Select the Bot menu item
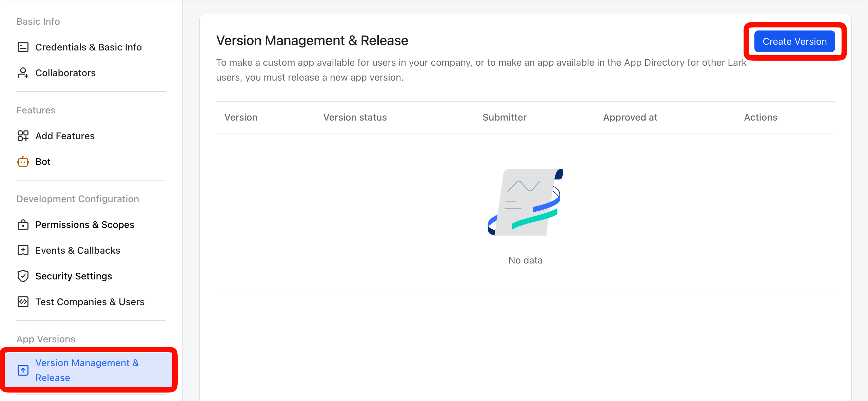This screenshot has height=401, width=868. pos(43,162)
